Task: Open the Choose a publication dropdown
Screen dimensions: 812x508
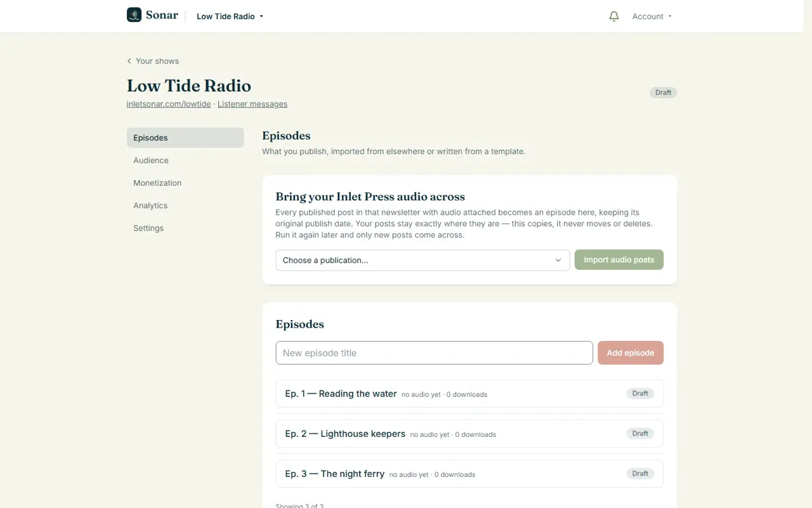Action: (422, 260)
